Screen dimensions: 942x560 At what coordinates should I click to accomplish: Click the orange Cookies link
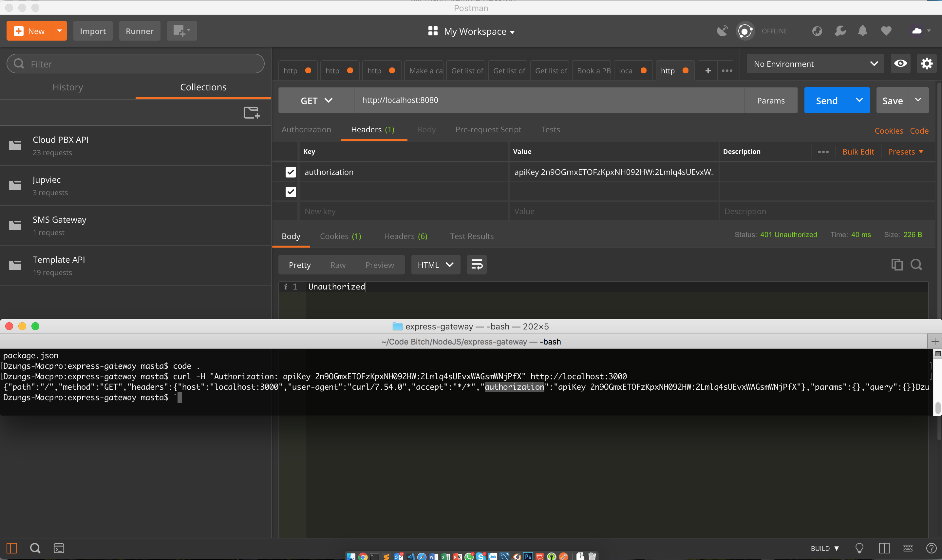tap(889, 131)
